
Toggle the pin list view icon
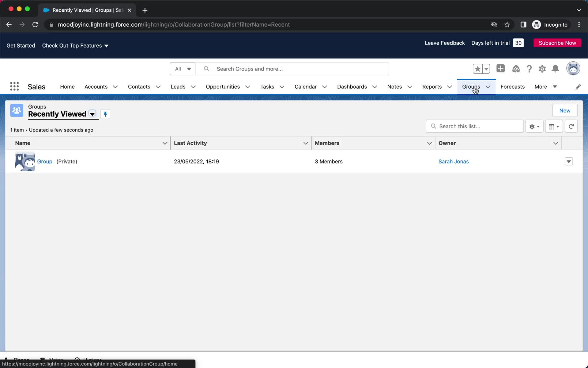coord(104,114)
